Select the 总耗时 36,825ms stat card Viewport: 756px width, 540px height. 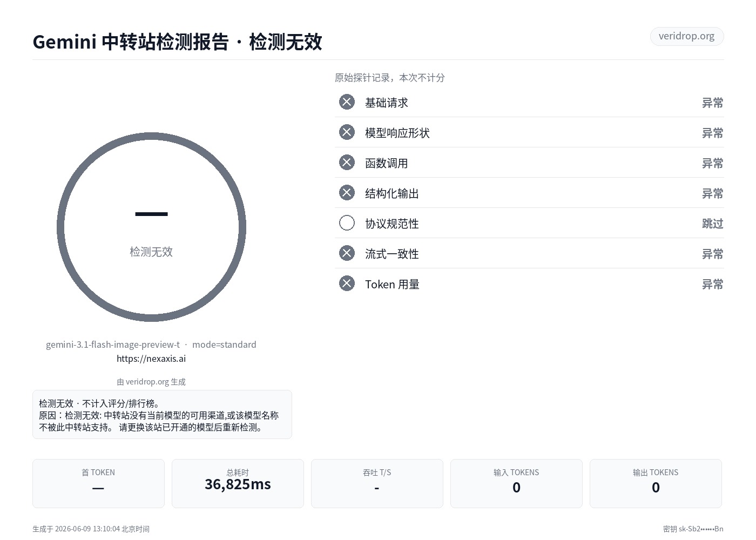point(238,483)
